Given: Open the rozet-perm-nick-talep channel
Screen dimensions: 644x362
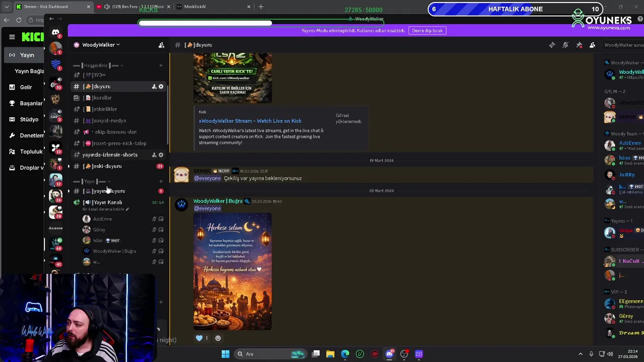Looking at the screenshot, I should click(x=119, y=143).
